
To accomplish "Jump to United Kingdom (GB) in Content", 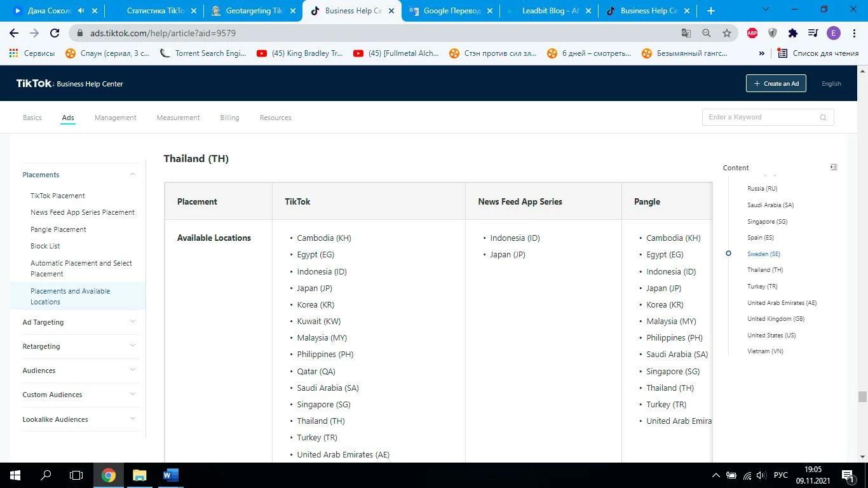I will point(776,318).
